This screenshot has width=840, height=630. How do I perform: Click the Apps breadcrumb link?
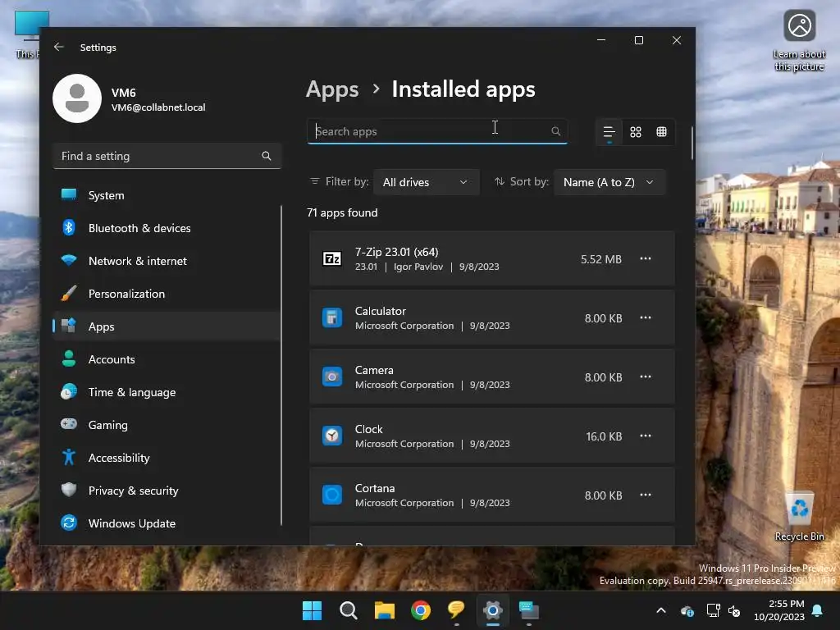(332, 89)
